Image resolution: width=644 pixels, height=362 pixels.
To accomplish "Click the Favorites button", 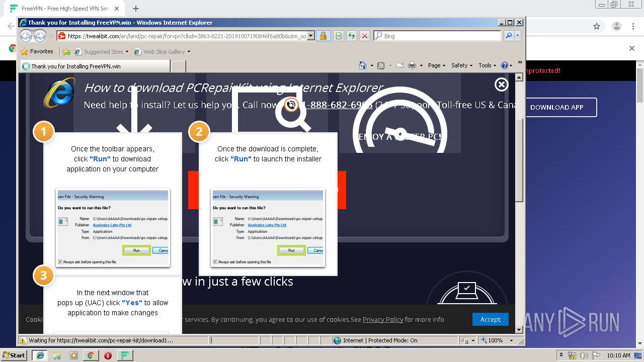I will [37, 51].
